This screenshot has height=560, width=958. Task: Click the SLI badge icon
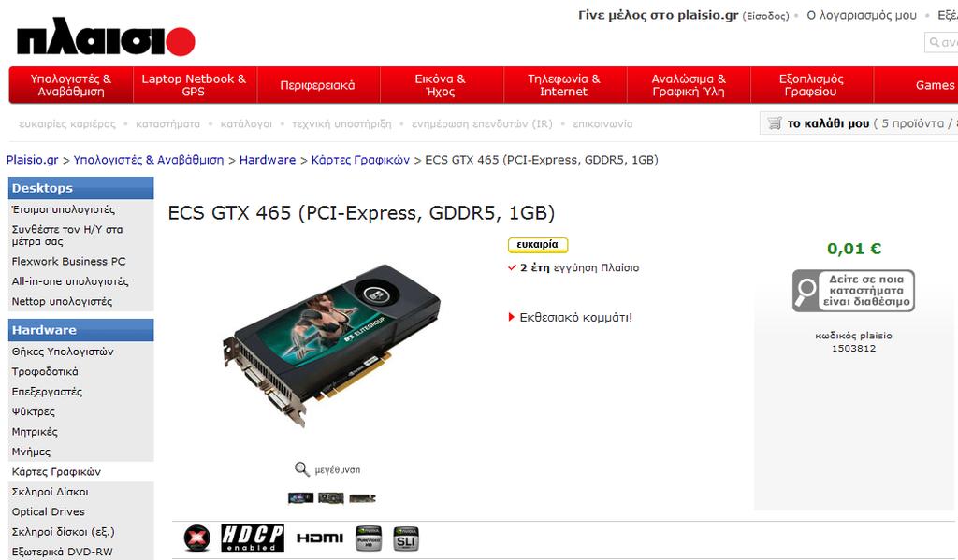click(x=406, y=538)
